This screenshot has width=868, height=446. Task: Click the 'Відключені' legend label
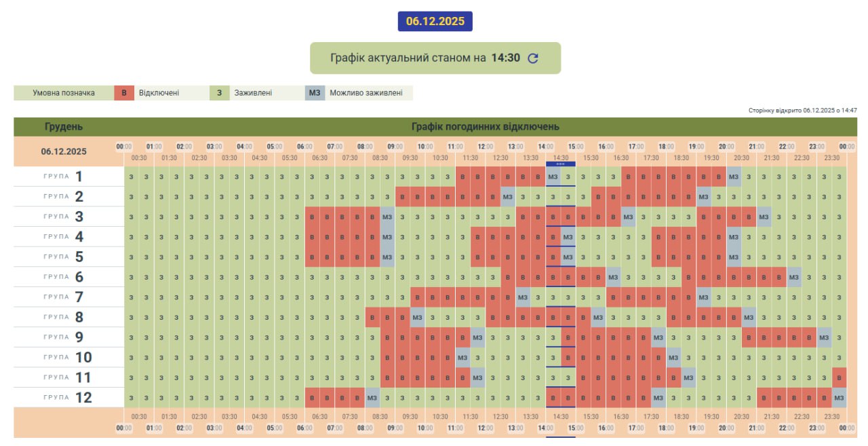point(159,93)
